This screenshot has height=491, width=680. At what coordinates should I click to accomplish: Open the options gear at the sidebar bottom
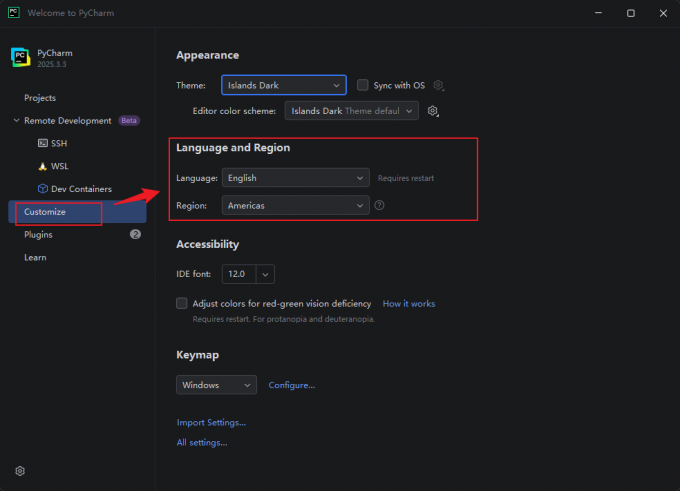tap(20, 471)
